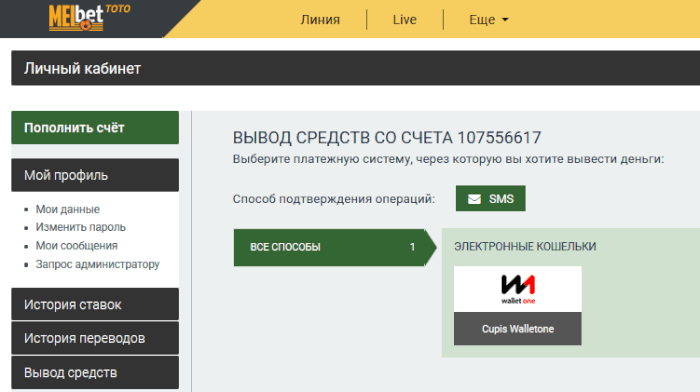Open the Мои данные link
This screenshot has width=700, height=392.
pyautogui.click(x=68, y=209)
